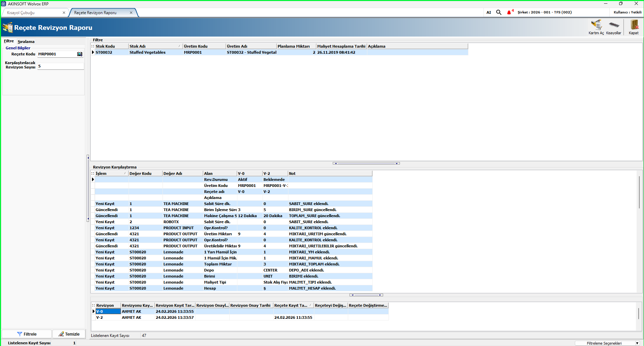
Task: Collapse the left filter panel handle
Action: click(88, 188)
